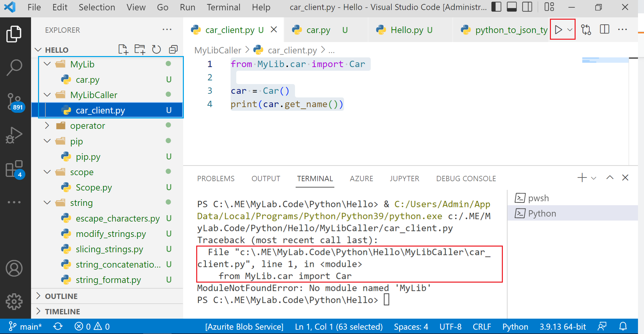
Task: Change language mode from Python
Action: 515,326
